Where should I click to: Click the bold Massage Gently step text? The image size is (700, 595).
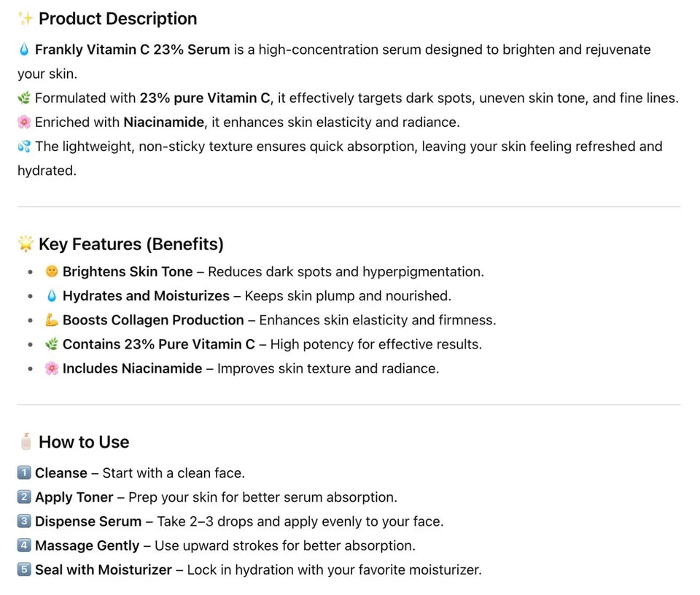coord(87,545)
